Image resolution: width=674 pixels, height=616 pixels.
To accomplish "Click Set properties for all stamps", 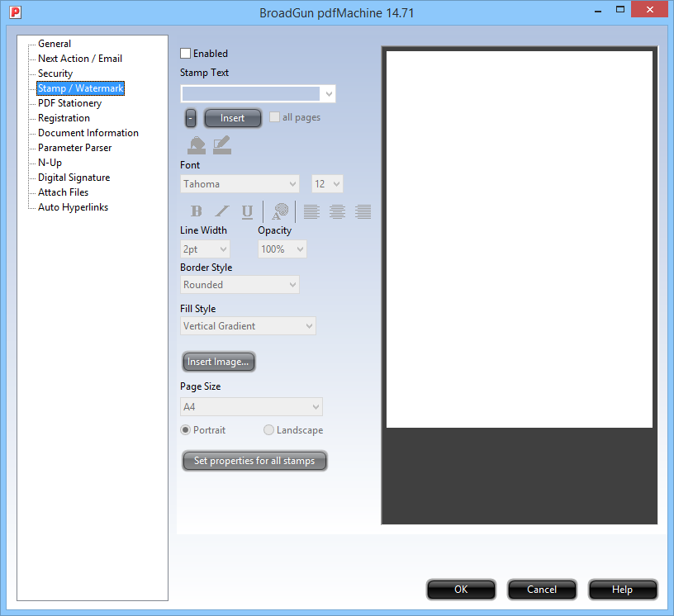I will pos(254,461).
